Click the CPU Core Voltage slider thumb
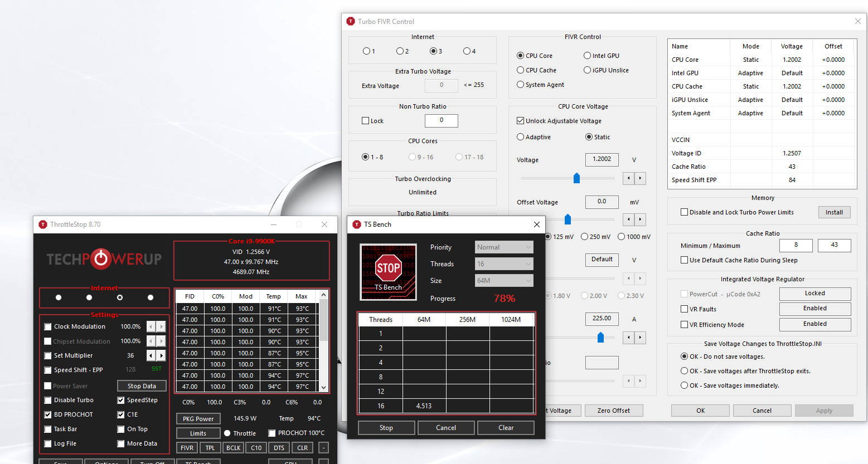 (x=576, y=178)
